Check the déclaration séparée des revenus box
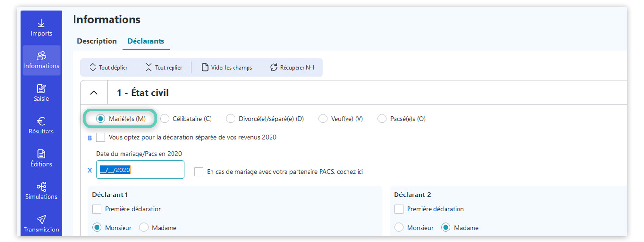The image size is (644, 242). pos(100,137)
